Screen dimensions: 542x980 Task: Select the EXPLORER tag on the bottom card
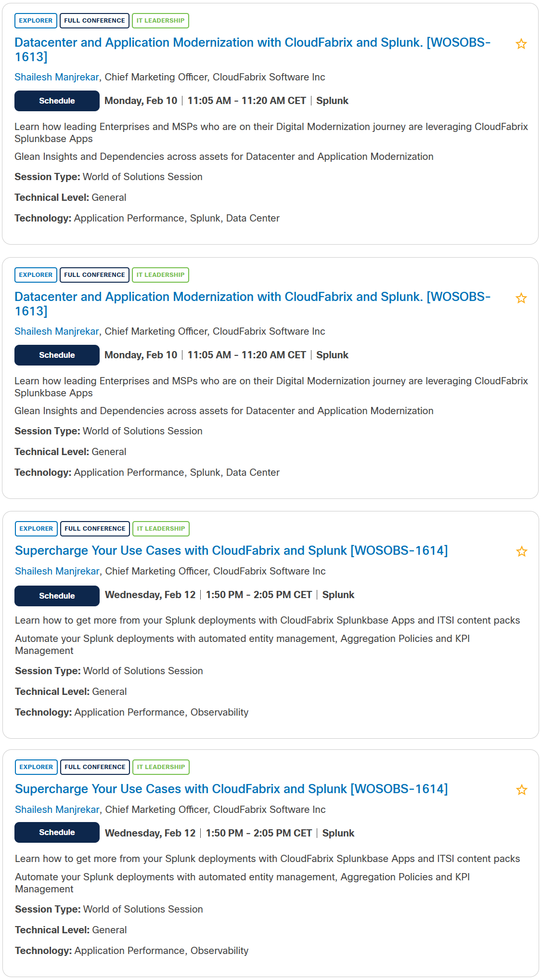coord(36,767)
